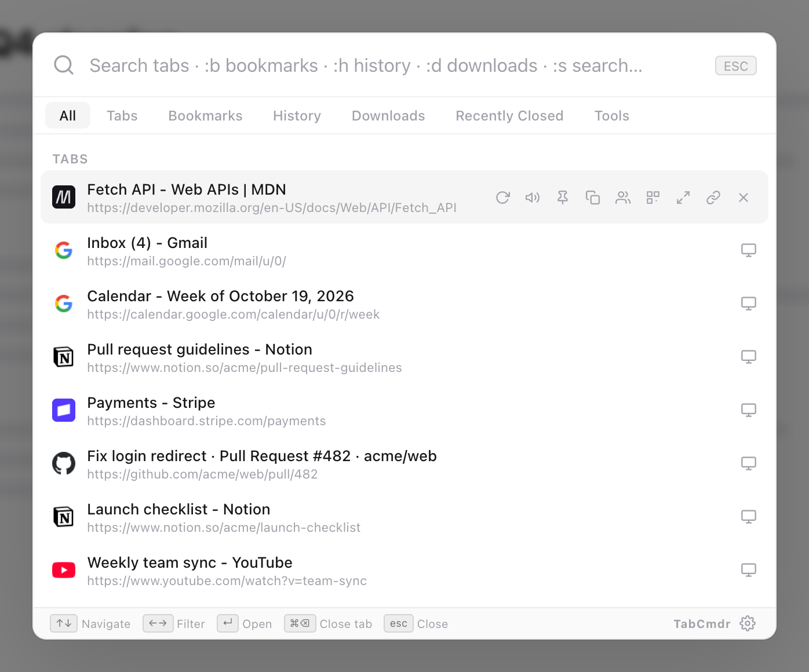The width and height of the screenshot is (809, 672).
Task: Open Pull request guidelines - Notion tab
Action: pyautogui.click(x=404, y=357)
